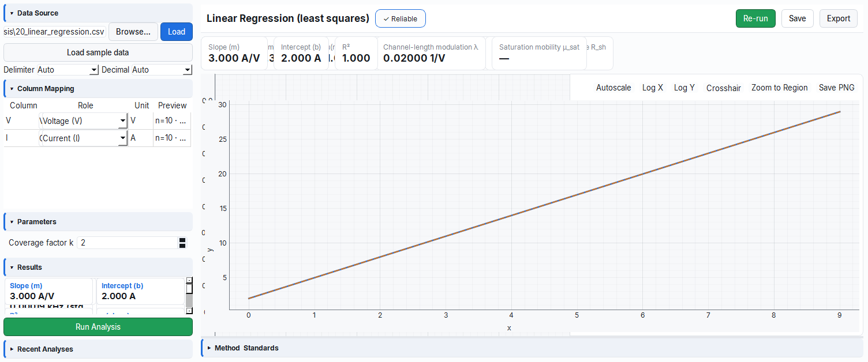868x362 pixels.
Task: Expand the Recent Analyses section
Action: [98, 349]
